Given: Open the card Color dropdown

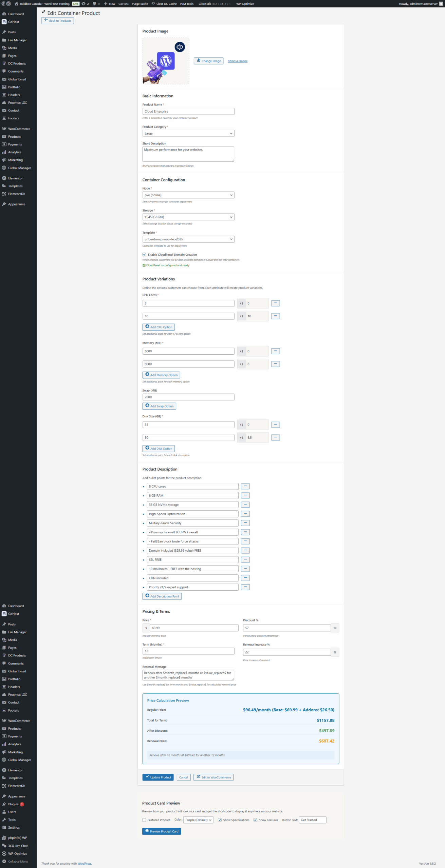Looking at the screenshot, I should [198, 820].
